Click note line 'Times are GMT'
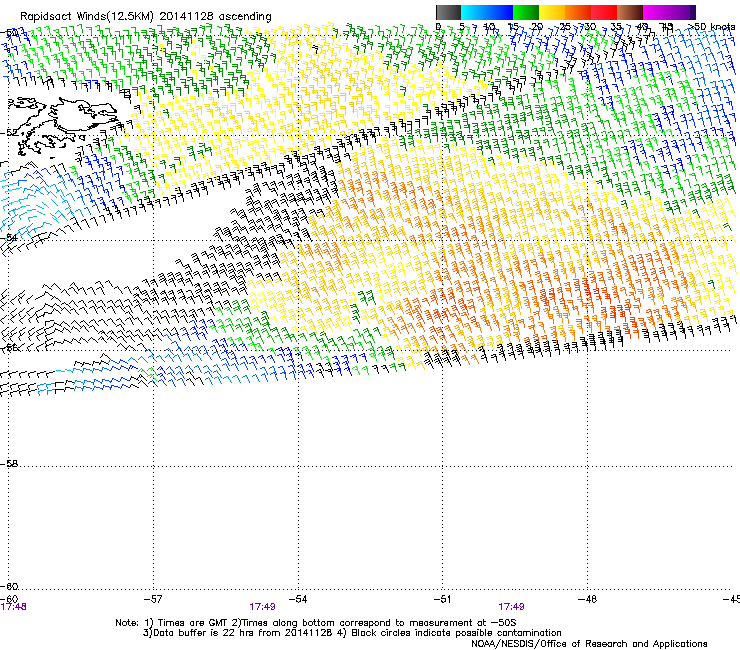The image size is (740, 650). point(316,623)
